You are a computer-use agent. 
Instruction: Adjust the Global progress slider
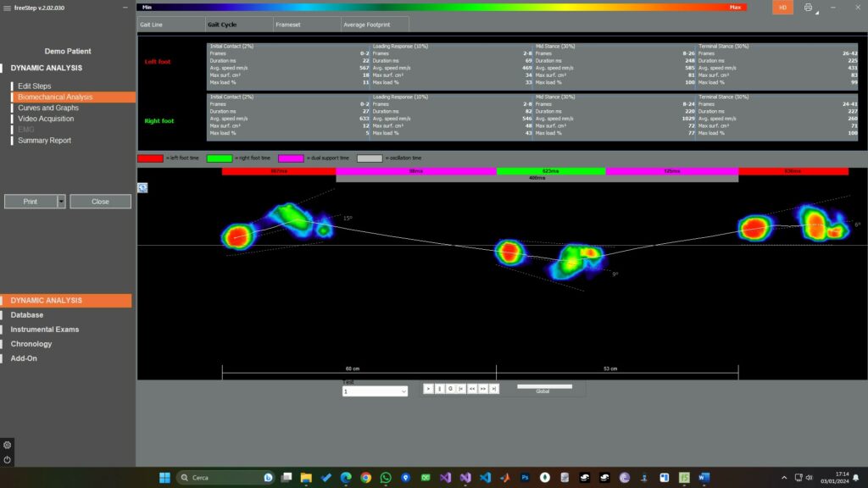(545, 386)
